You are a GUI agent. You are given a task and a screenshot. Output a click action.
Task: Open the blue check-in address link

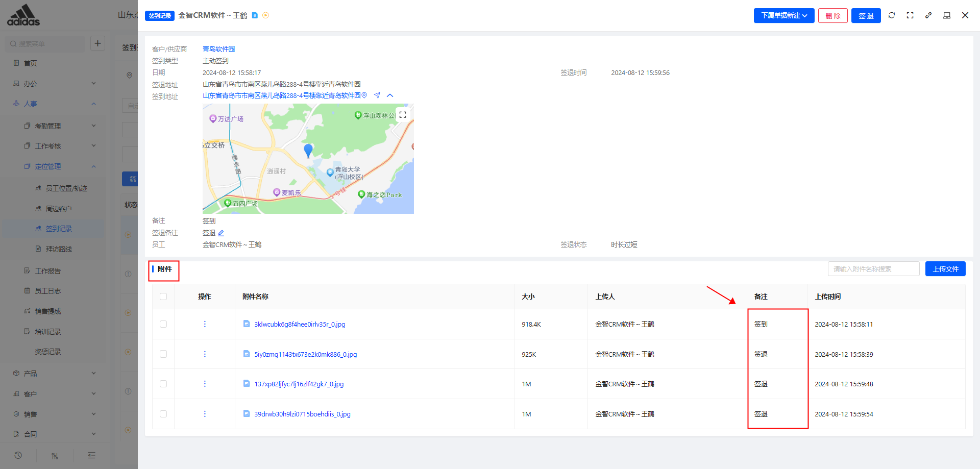click(x=282, y=95)
